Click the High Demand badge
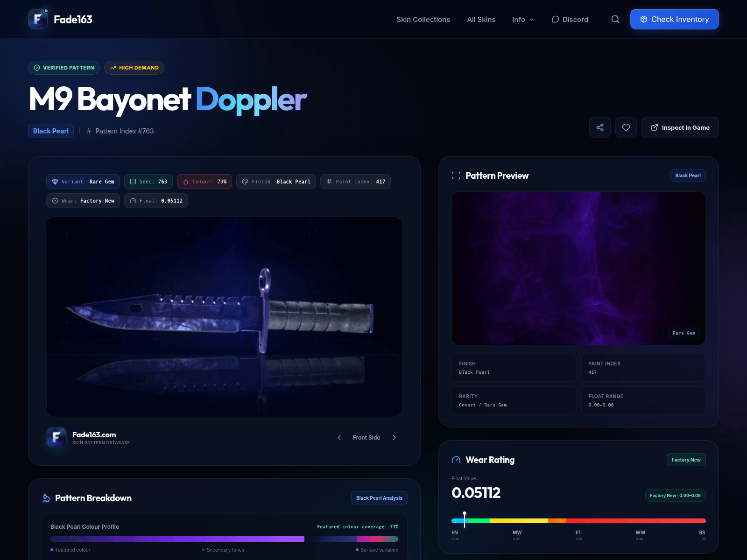Image resolution: width=747 pixels, height=560 pixels. tap(134, 68)
